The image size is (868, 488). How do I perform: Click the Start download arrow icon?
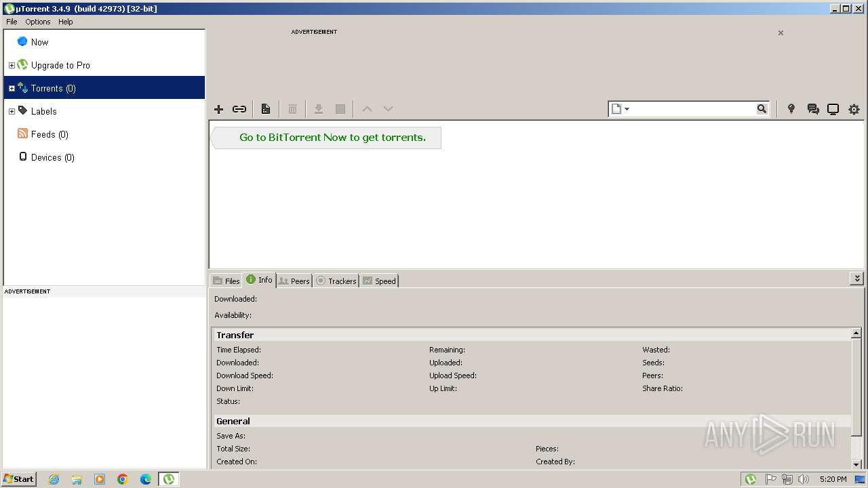pyautogui.click(x=318, y=109)
